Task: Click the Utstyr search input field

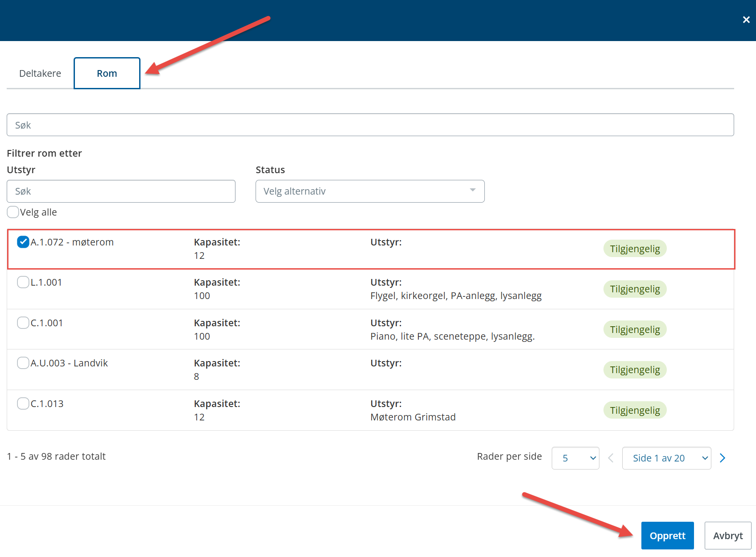Action: pos(121,191)
